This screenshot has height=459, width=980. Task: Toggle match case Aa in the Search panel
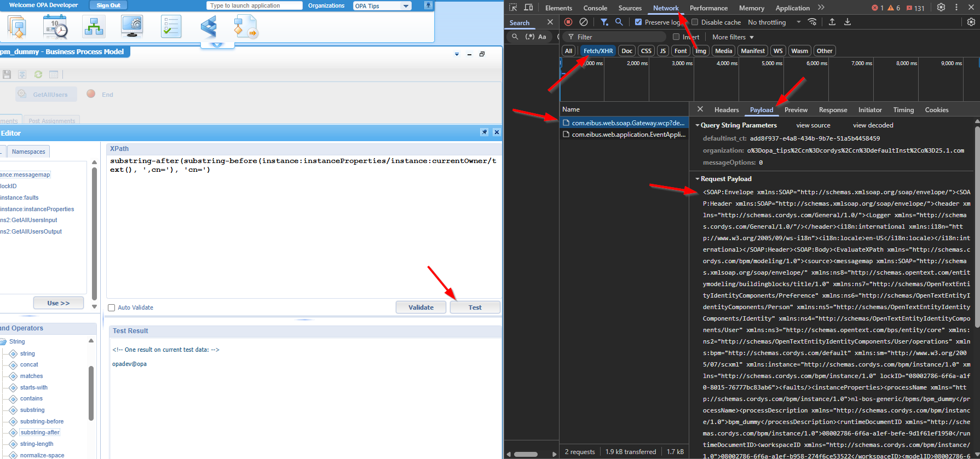(x=542, y=37)
